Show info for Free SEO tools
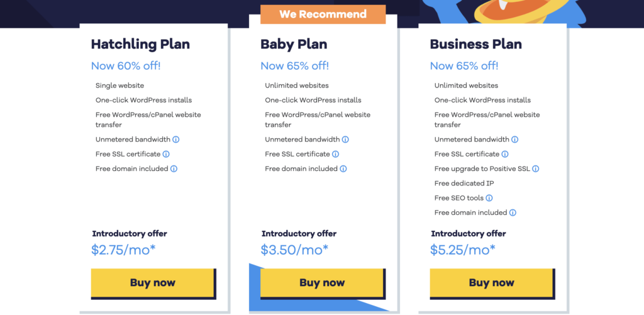This screenshot has height=315, width=644. click(x=489, y=198)
